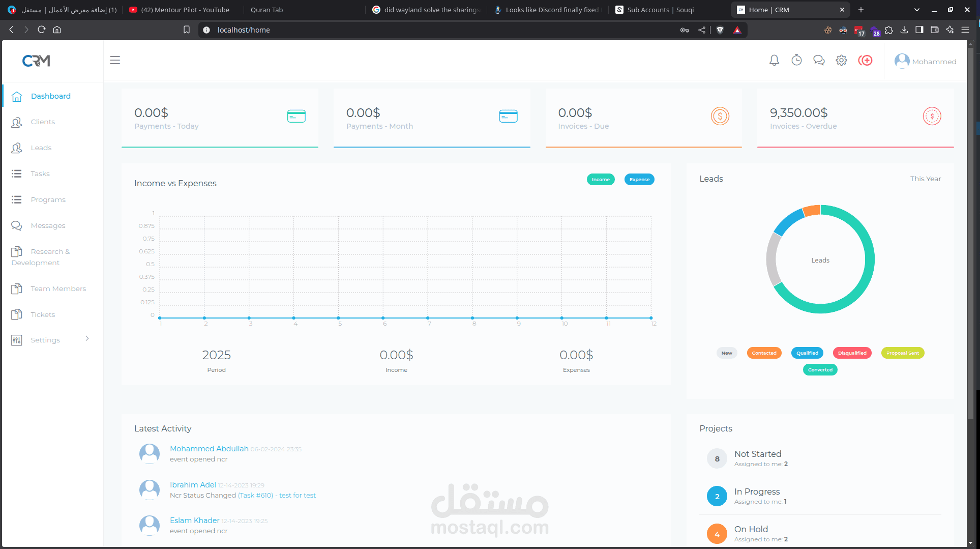Toggle the Contacted leads legend pill
The image size is (980, 549).
point(764,353)
